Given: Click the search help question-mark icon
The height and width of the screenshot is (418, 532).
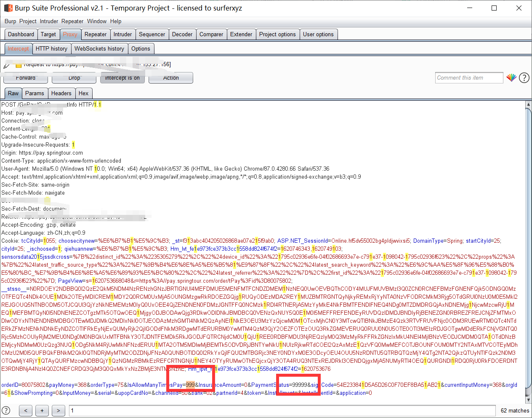Looking at the screenshot, I should point(6,410).
